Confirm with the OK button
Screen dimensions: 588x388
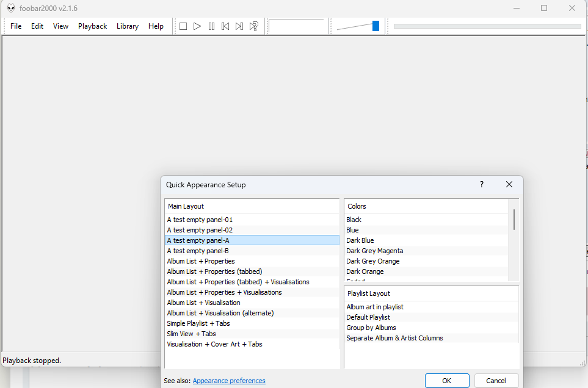[x=447, y=381]
